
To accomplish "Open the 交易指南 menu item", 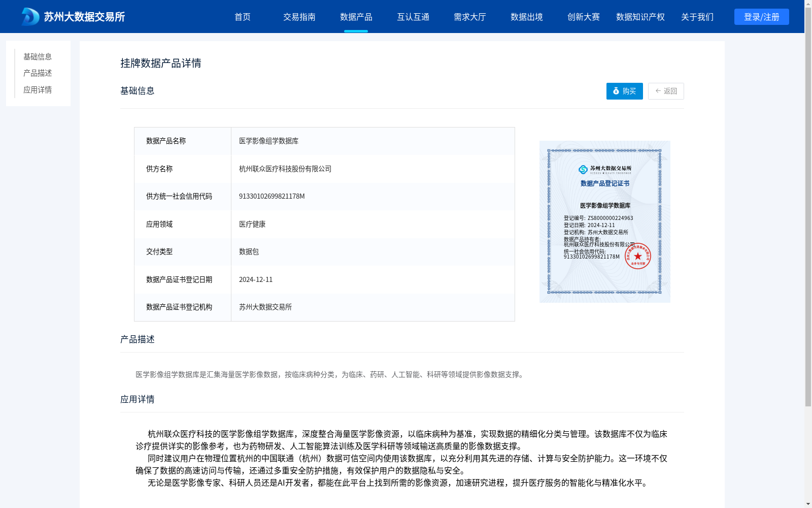I will (x=299, y=17).
